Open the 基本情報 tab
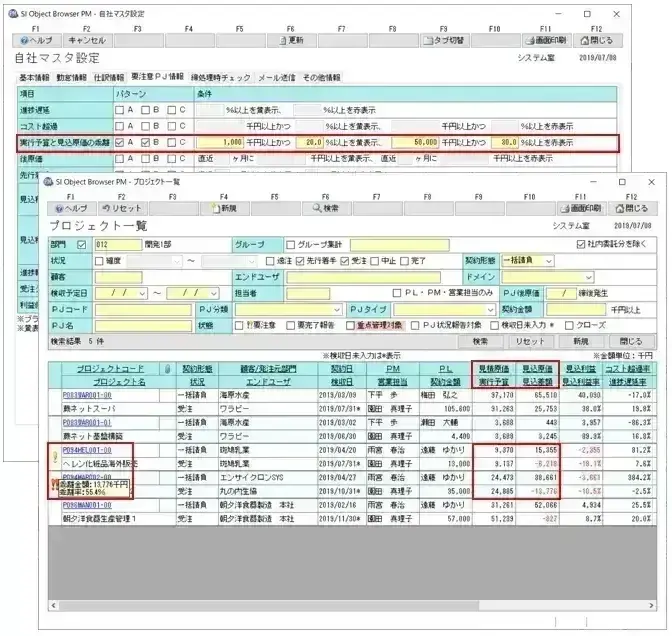Image resolution: width=672 pixels, height=636 pixels. click(35, 78)
